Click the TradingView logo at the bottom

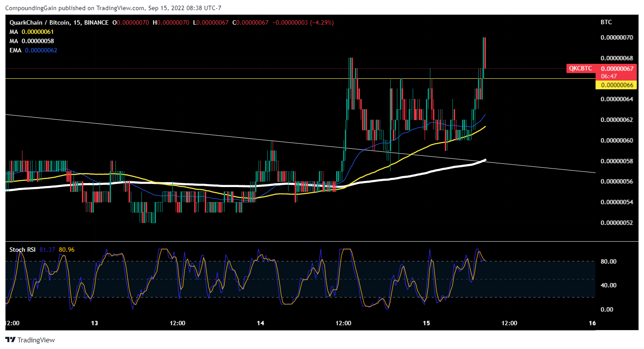(x=30, y=340)
